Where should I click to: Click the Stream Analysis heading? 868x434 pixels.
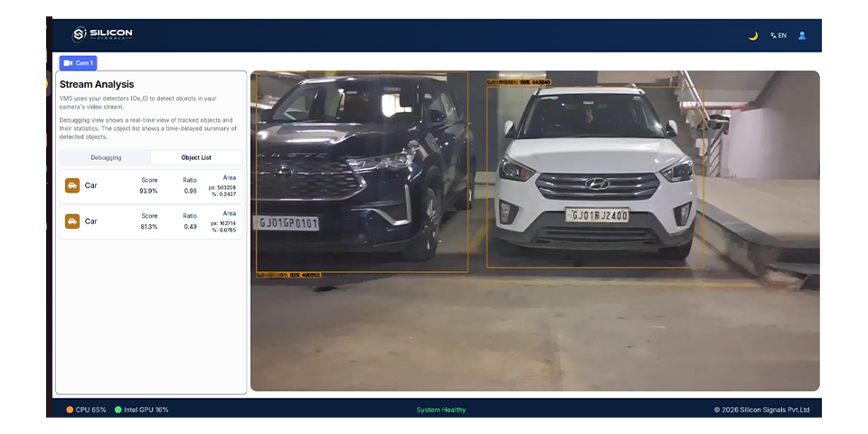click(97, 84)
